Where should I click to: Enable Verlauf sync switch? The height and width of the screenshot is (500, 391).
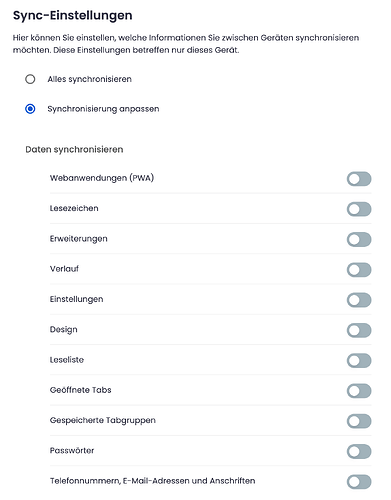point(359,270)
